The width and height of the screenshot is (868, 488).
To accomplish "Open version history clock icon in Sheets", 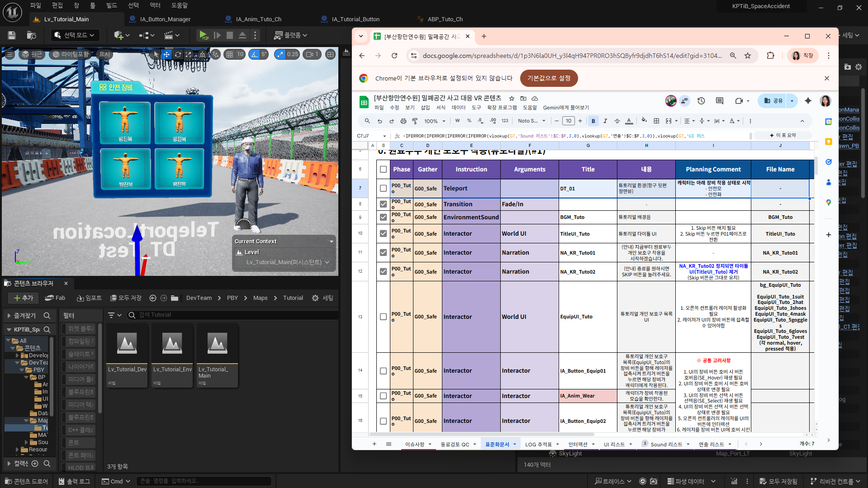I will [x=701, y=101].
